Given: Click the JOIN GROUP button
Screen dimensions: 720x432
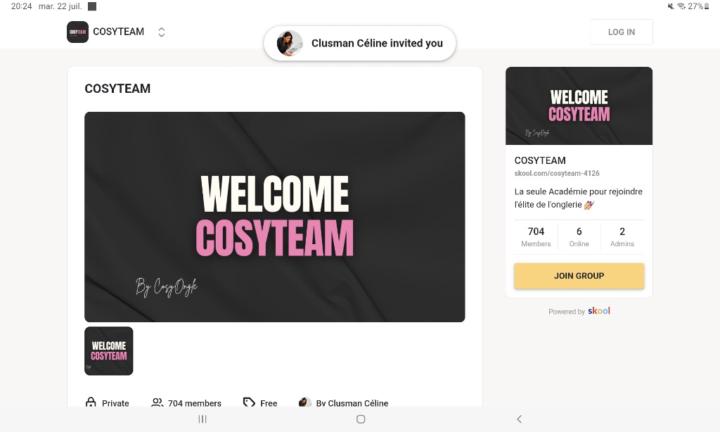Looking at the screenshot, I should click(x=579, y=276).
